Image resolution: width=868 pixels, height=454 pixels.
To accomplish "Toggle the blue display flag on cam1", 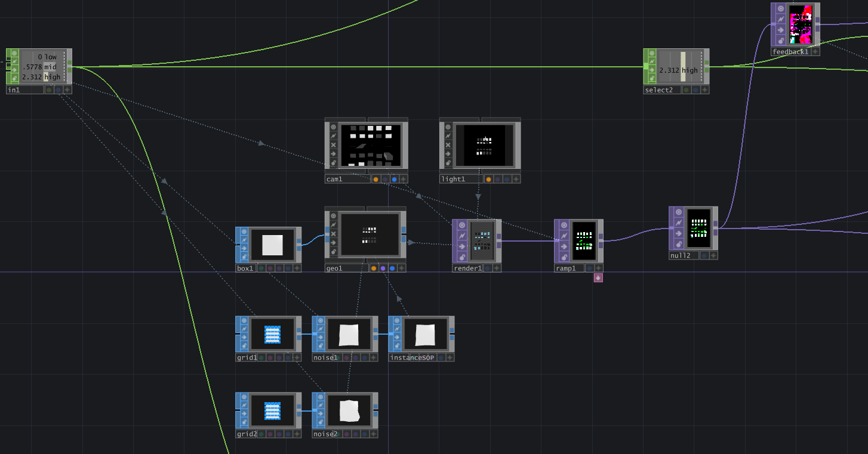I will (394, 179).
